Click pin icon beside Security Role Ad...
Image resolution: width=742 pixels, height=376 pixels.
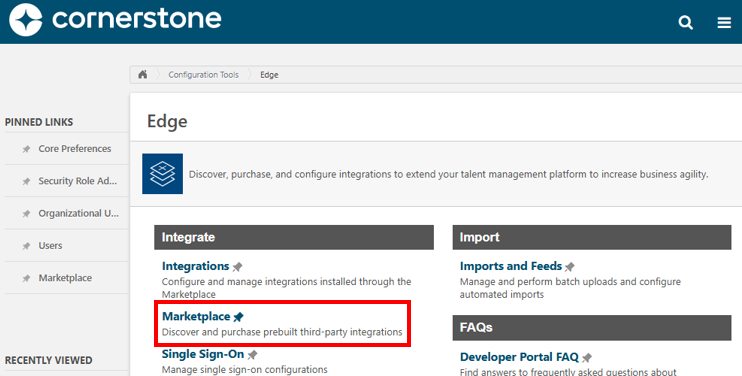[x=26, y=181]
